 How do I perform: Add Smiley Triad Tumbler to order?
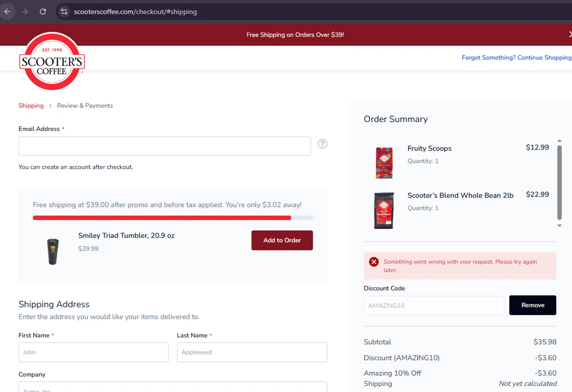click(x=282, y=240)
